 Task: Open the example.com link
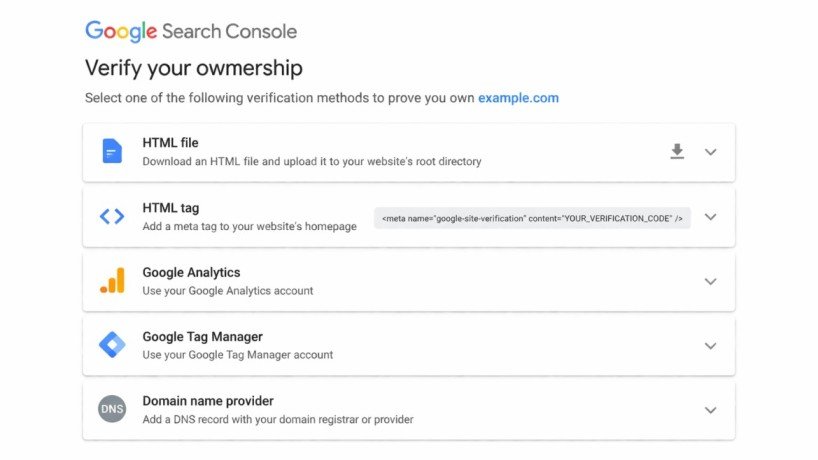[518, 98]
